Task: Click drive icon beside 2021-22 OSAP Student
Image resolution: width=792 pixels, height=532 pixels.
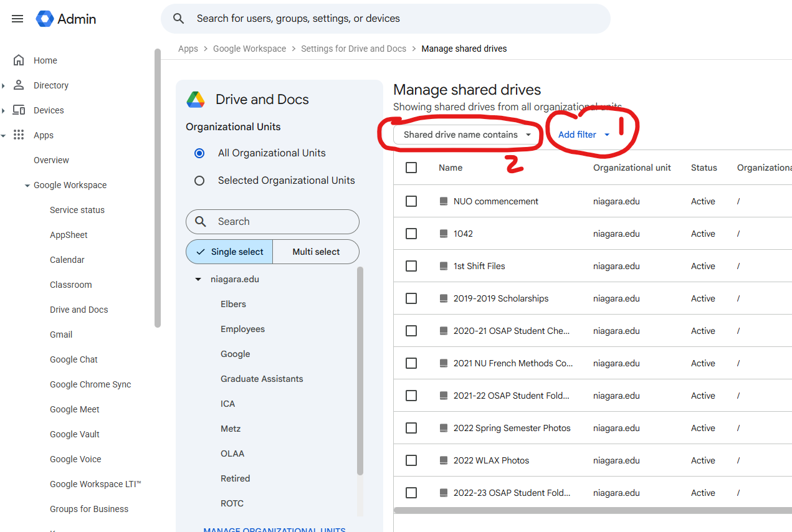Action: [444, 396]
